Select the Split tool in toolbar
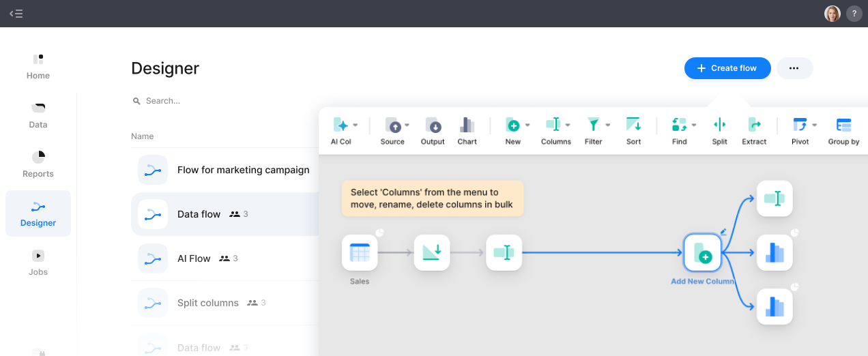Screen dimensions: 868x356 tap(719, 125)
